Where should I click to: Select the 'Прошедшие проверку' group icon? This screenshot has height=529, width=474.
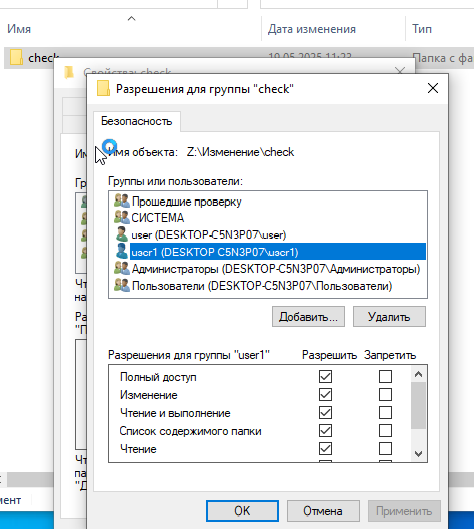pos(122,201)
